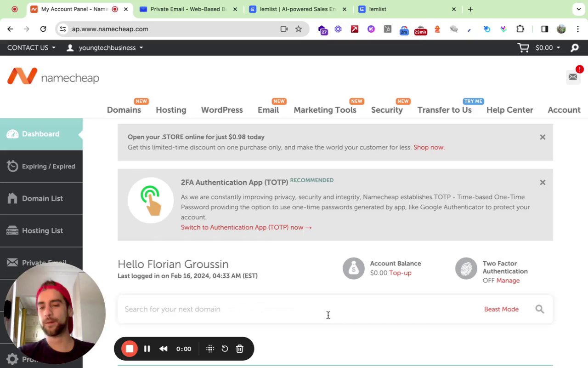Screen dimensions: 588x368
Task: Restart the recording with the circular arrow
Action: click(x=225, y=349)
